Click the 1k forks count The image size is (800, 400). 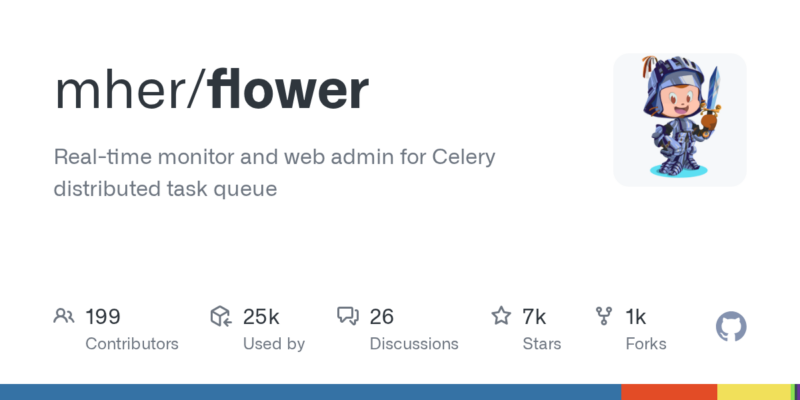coord(636,317)
